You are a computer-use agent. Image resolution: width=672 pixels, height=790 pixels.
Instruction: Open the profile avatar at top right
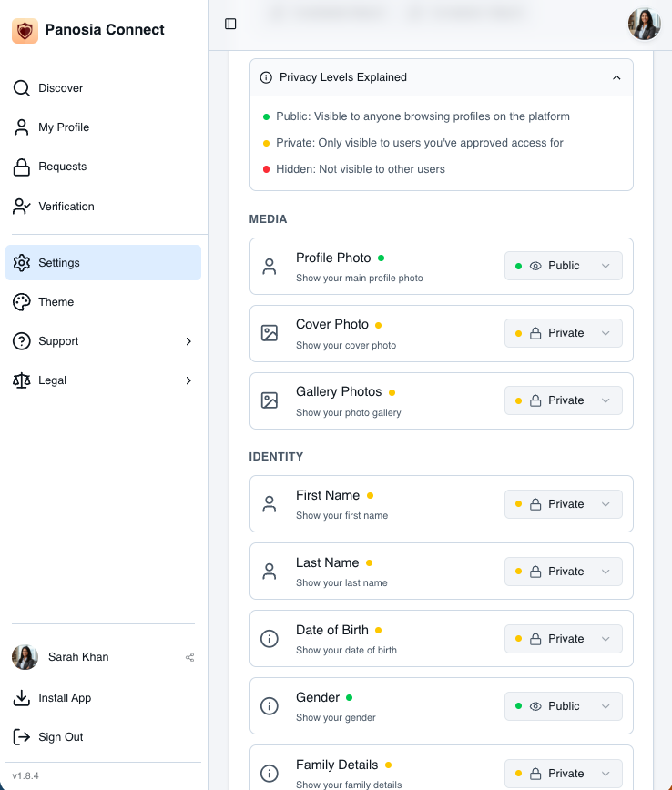point(645,24)
